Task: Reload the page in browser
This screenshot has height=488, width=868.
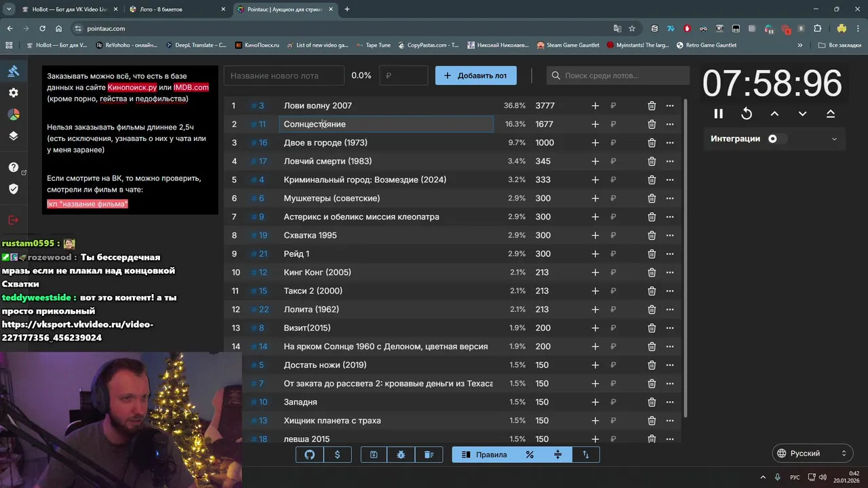Action: pos(42,28)
